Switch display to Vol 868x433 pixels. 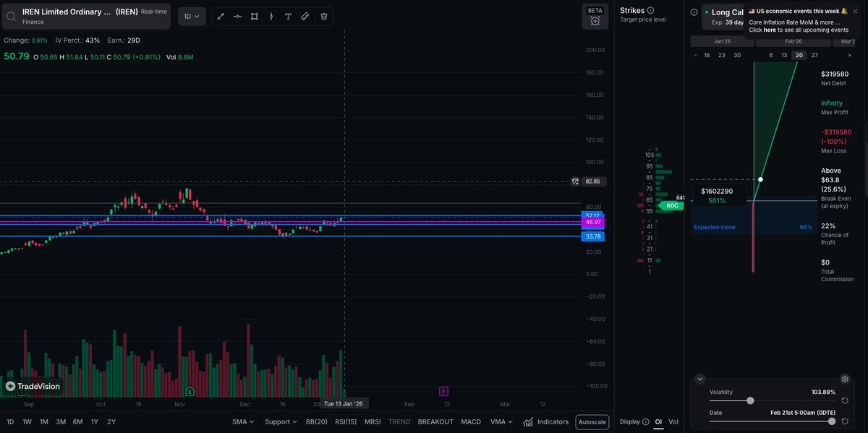pyautogui.click(x=673, y=421)
